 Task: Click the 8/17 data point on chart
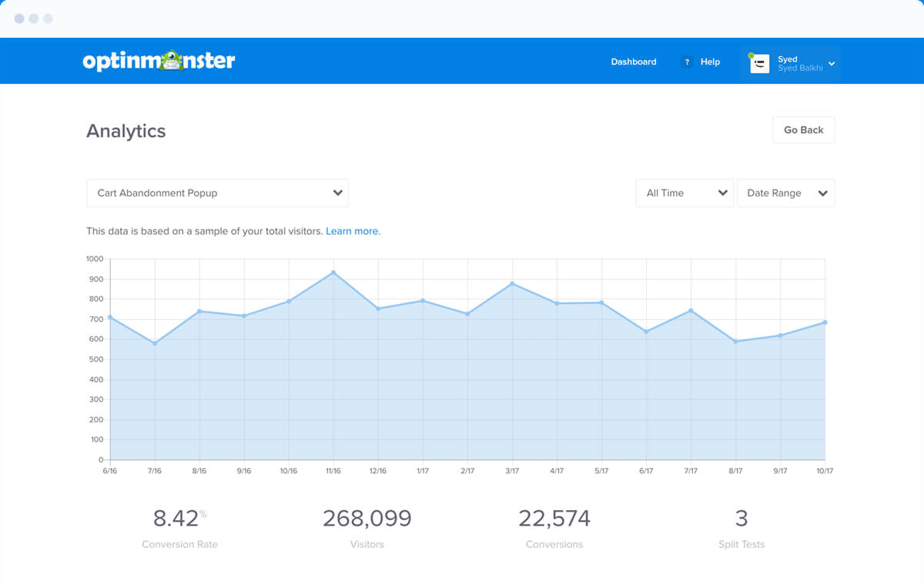(735, 342)
